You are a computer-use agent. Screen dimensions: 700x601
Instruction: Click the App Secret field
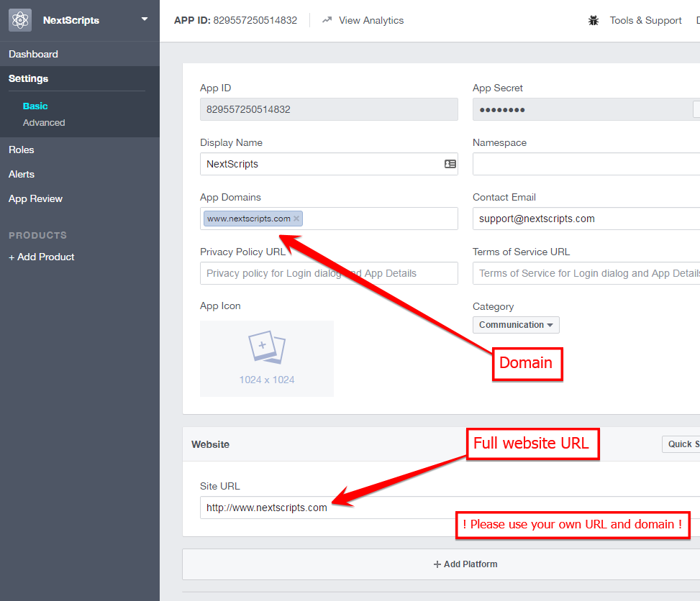click(x=586, y=109)
